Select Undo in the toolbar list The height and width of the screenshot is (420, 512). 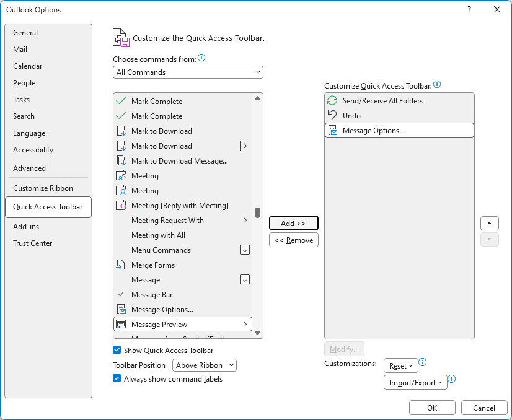(x=399, y=115)
